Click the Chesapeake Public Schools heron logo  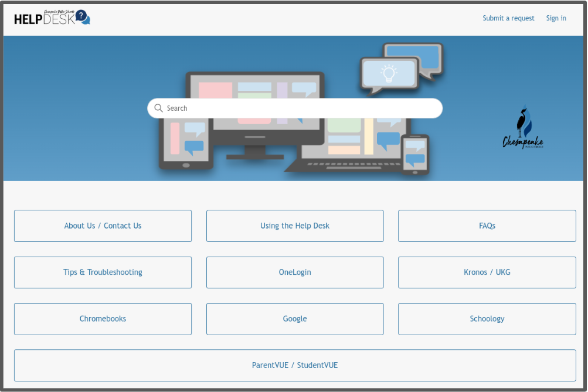point(523,127)
